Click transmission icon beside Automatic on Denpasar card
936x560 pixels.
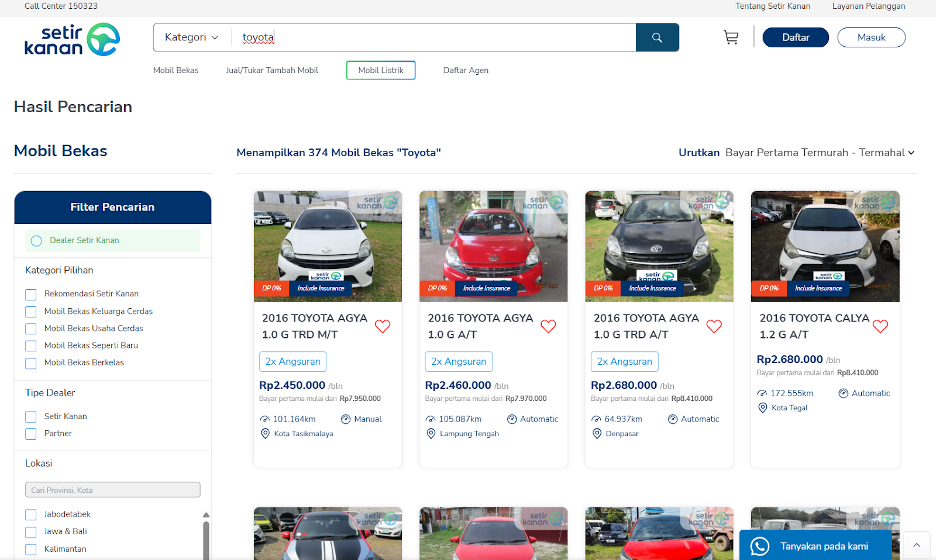click(x=673, y=419)
